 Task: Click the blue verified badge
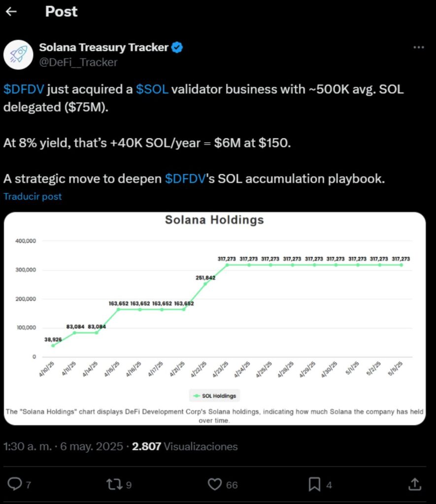[x=177, y=47]
